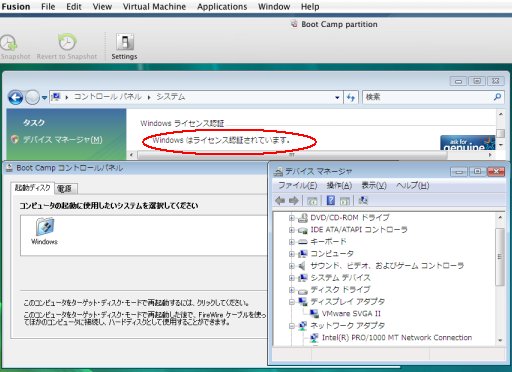Open recent pages dropdown next to Forward button
Viewport: 512px width, 372px height.
[x=44, y=98]
